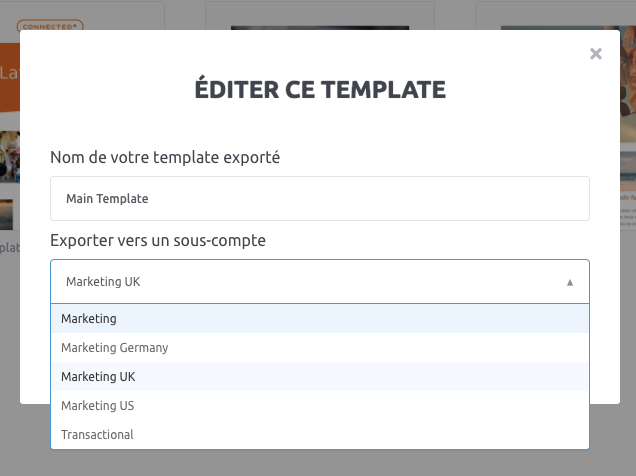Select the orange template thumbnail on the left
This screenshot has width=636, height=476.
pyautogui.click(x=10, y=77)
